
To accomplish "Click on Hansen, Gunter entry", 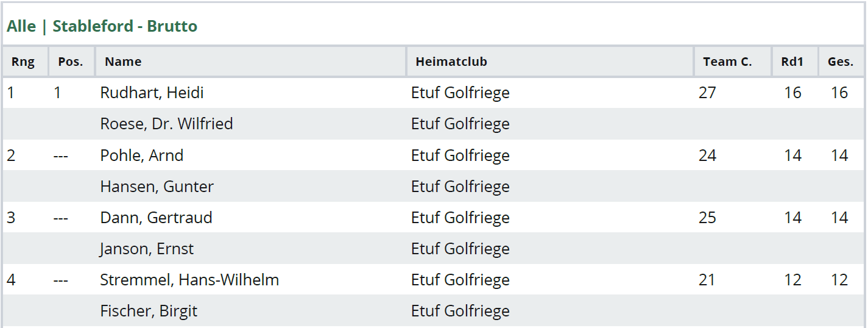I will click(x=157, y=187).
